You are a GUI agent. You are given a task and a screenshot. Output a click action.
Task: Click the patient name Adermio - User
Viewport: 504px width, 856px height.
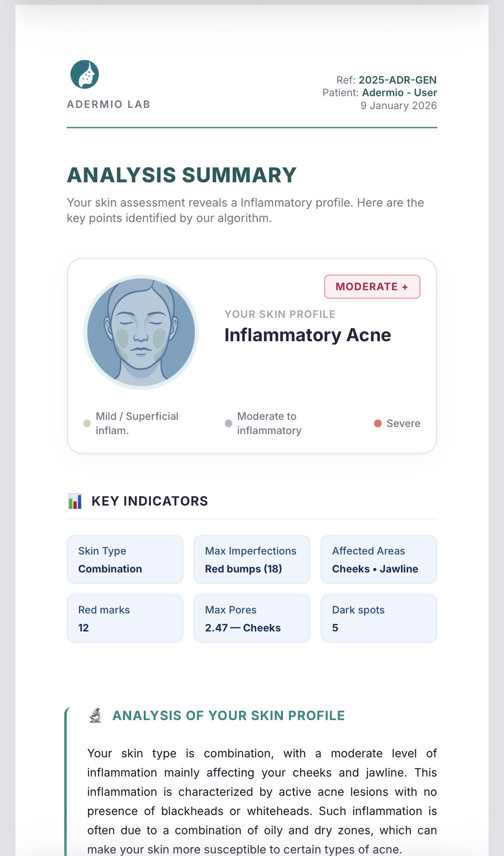coord(399,92)
